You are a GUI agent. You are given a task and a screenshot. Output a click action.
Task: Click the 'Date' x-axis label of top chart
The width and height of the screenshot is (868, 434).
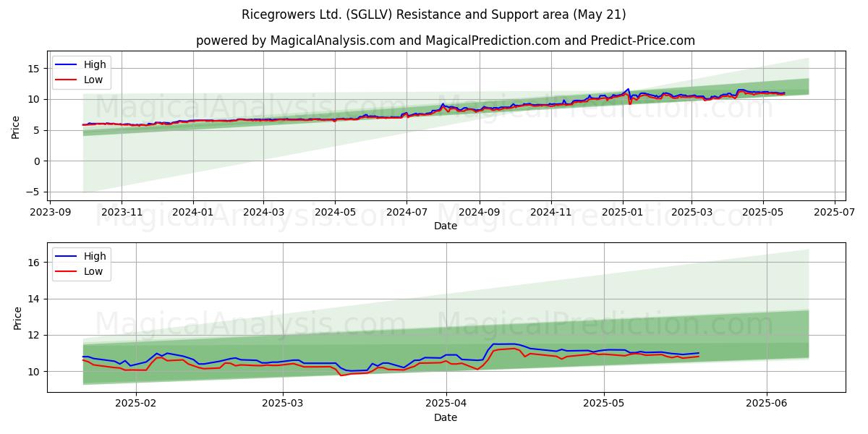(445, 226)
